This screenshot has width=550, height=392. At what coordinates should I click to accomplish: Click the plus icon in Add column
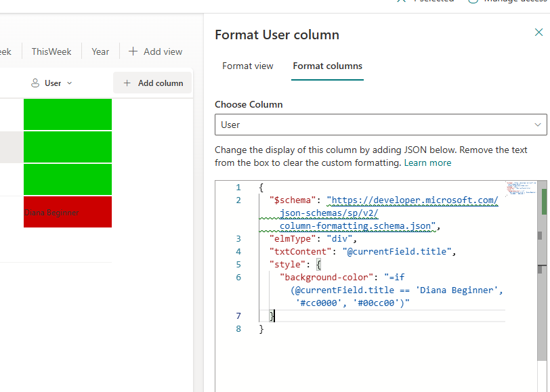click(x=127, y=83)
